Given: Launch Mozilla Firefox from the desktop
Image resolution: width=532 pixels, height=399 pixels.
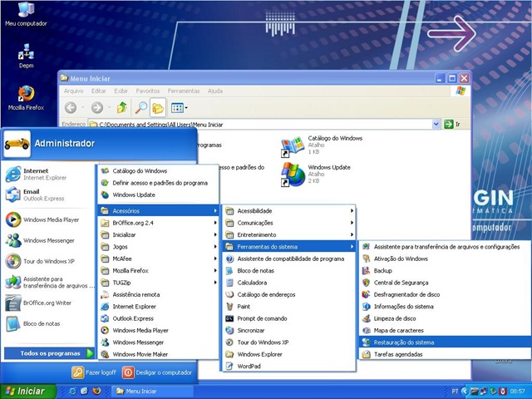Looking at the screenshot, I should point(26,98).
